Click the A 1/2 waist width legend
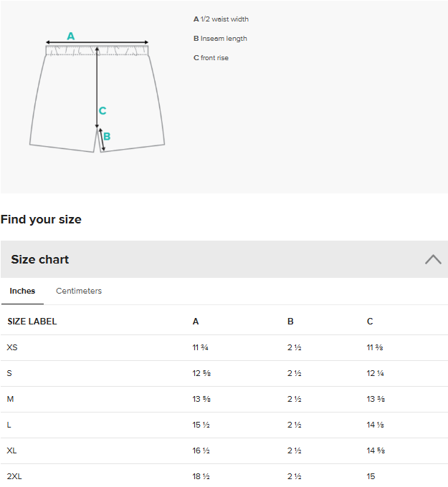The height and width of the screenshot is (487, 448). pyautogui.click(x=221, y=19)
